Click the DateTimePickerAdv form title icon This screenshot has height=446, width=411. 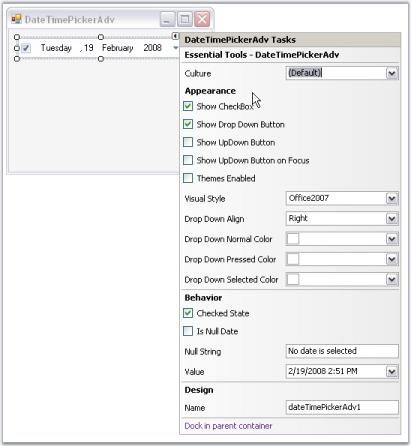(x=17, y=19)
